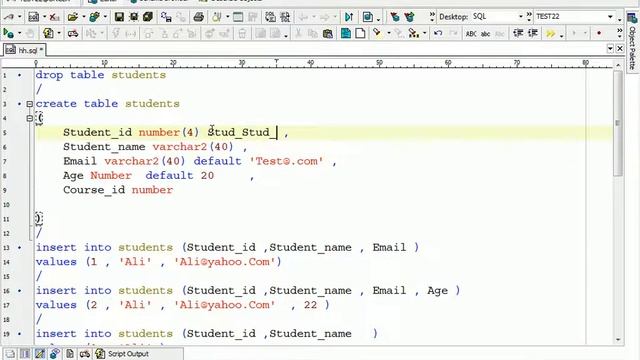Viewport: 640px width, 360px height.
Task: Click the Print icon in the toolbar
Action: (x=199, y=17)
